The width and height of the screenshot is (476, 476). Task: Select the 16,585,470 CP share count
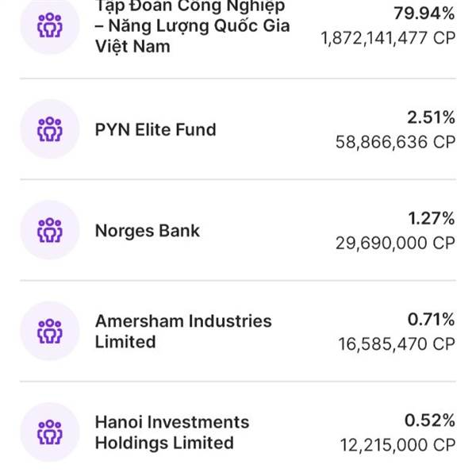pos(397,344)
